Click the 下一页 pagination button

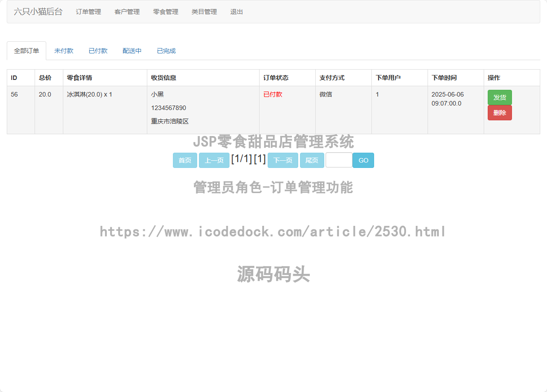[283, 160]
